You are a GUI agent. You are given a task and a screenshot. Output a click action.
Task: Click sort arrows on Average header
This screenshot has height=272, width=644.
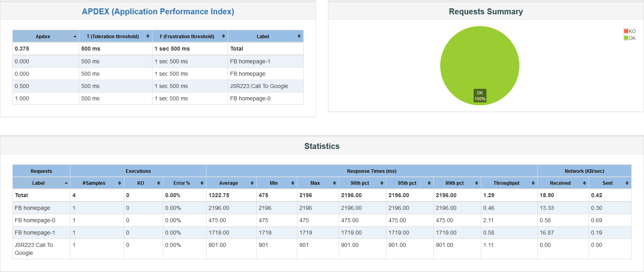252,183
